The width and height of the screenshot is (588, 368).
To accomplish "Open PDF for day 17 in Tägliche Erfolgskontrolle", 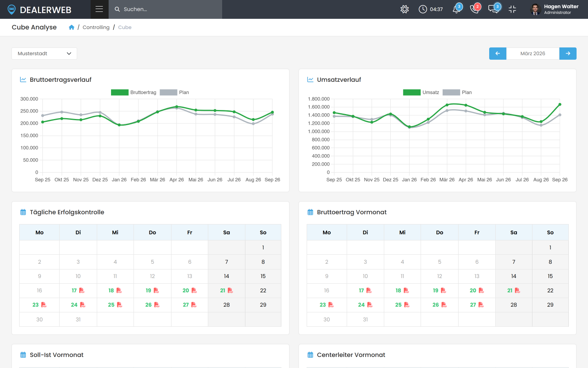I will point(82,291).
